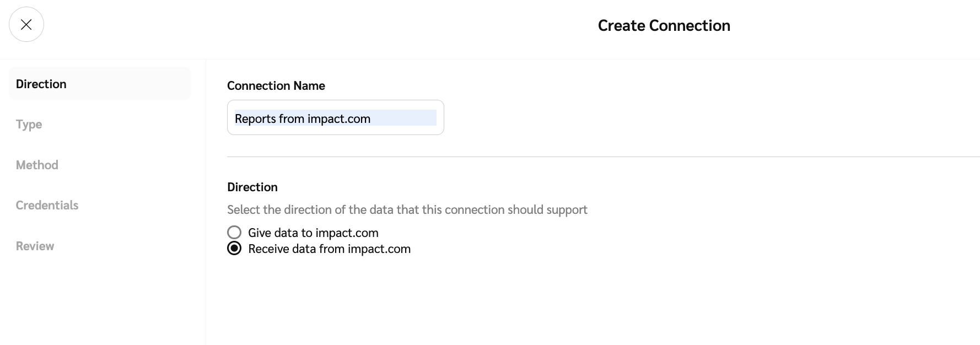Click the horizontal divider below Connection Name
Image resolution: width=980 pixels, height=345 pixels.
(551, 157)
